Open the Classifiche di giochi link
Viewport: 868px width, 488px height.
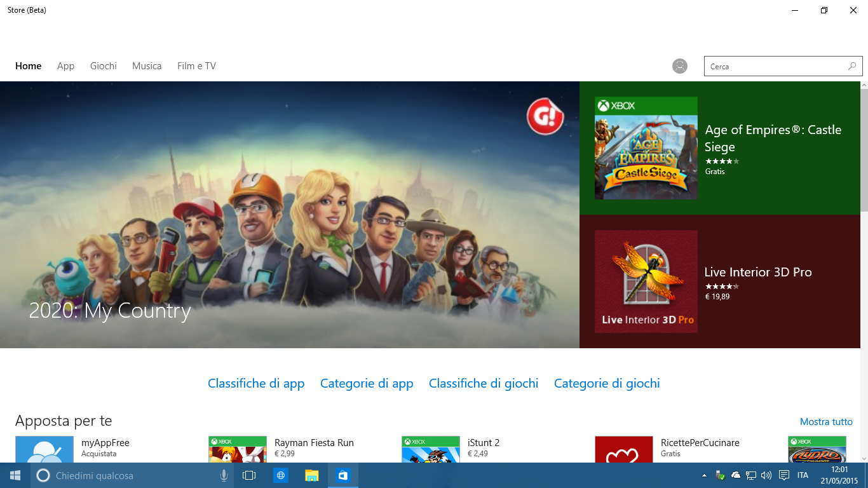[x=484, y=383]
